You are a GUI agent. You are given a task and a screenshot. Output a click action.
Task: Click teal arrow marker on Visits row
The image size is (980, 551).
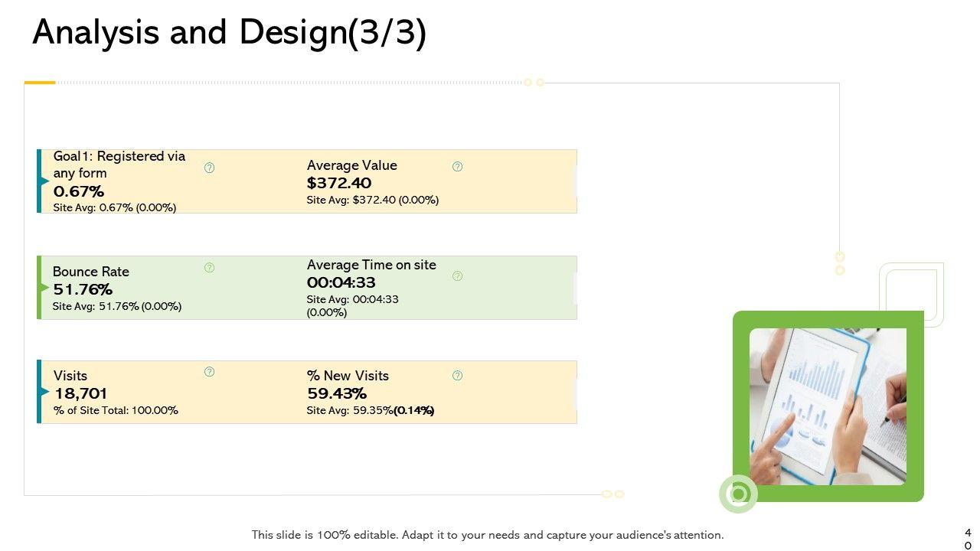coord(44,392)
